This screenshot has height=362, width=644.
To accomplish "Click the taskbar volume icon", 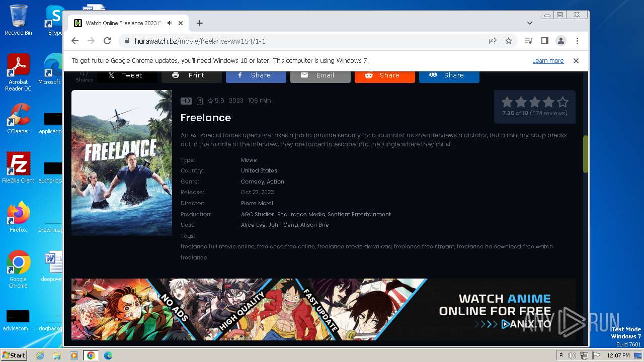I will (x=572, y=355).
